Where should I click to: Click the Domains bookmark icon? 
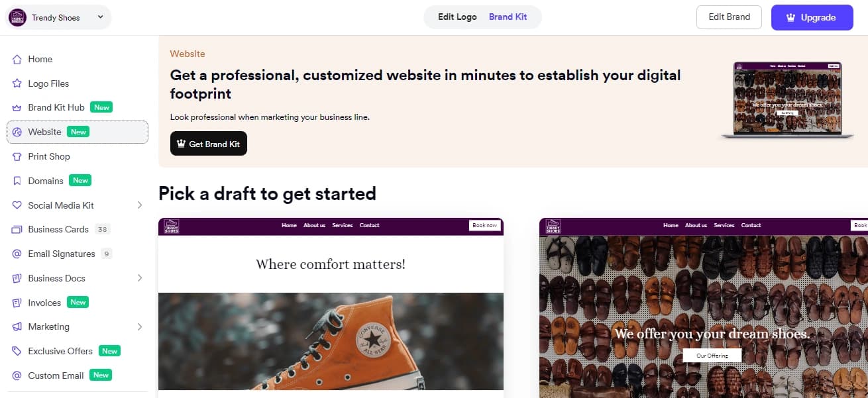17,181
